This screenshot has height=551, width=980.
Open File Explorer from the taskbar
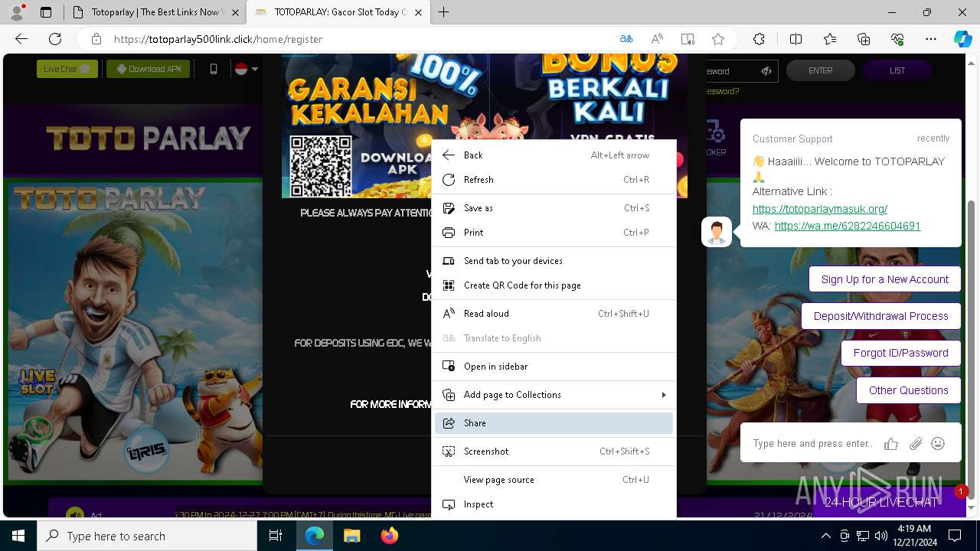(351, 536)
